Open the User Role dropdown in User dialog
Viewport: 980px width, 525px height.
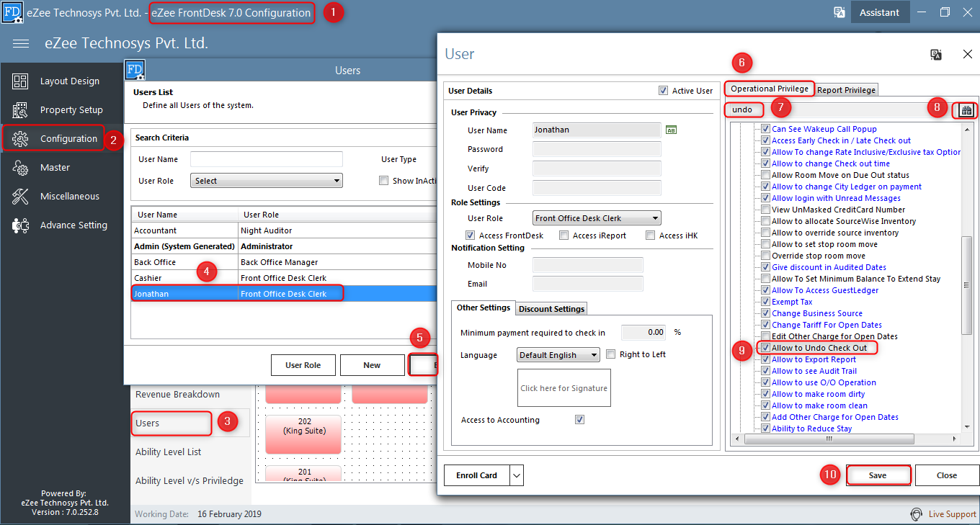tap(597, 218)
